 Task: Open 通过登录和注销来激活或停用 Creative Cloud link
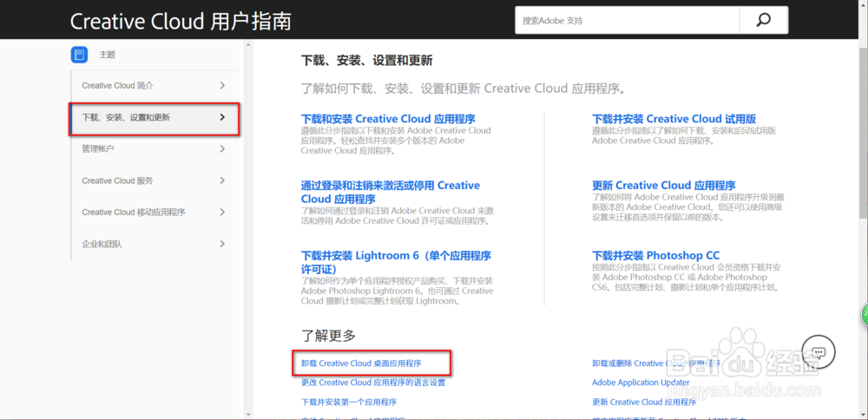pos(391,192)
